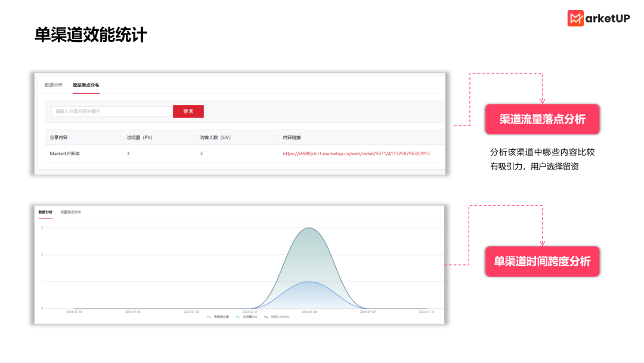Screen dimensions: 644x363
Task: Click the 访客人数 (UV) column header
Action: coord(215,137)
